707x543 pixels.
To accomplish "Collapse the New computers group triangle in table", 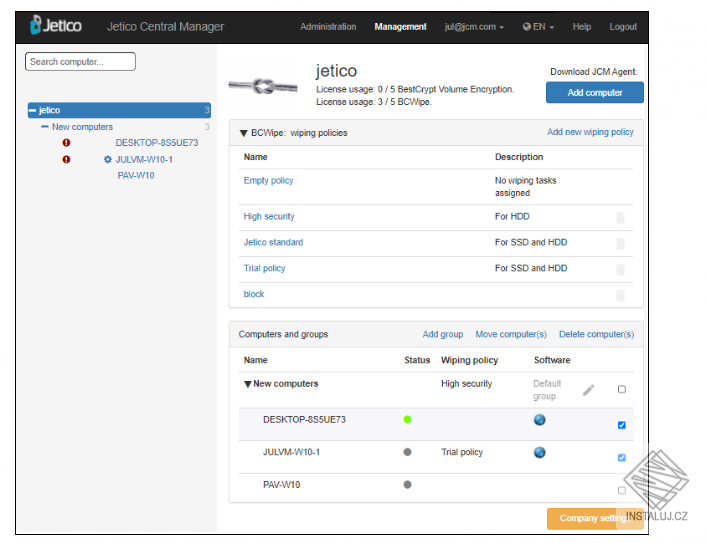I will click(x=248, y=384).
